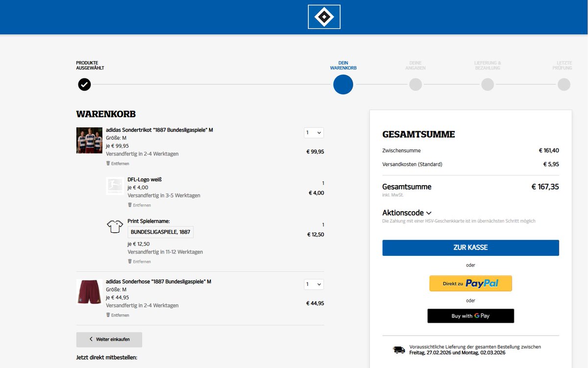
Task: Open the adidas Sondertrikot product title link
Action: point(159,130)
